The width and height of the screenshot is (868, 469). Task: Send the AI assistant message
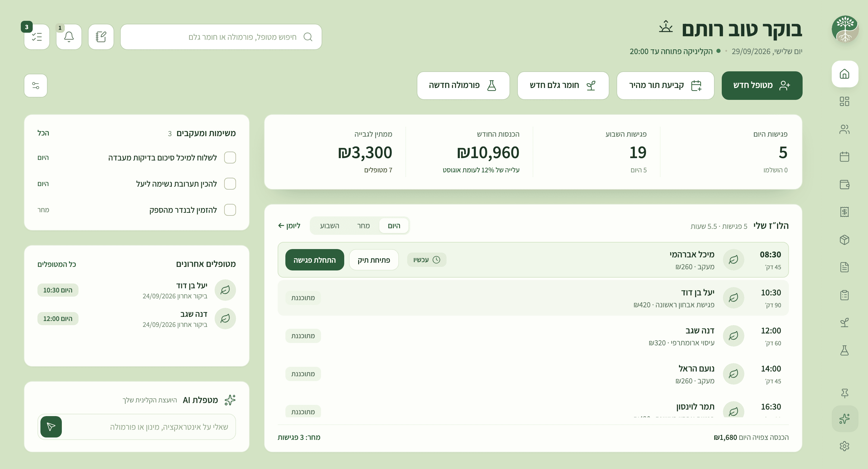click(51, 426)
